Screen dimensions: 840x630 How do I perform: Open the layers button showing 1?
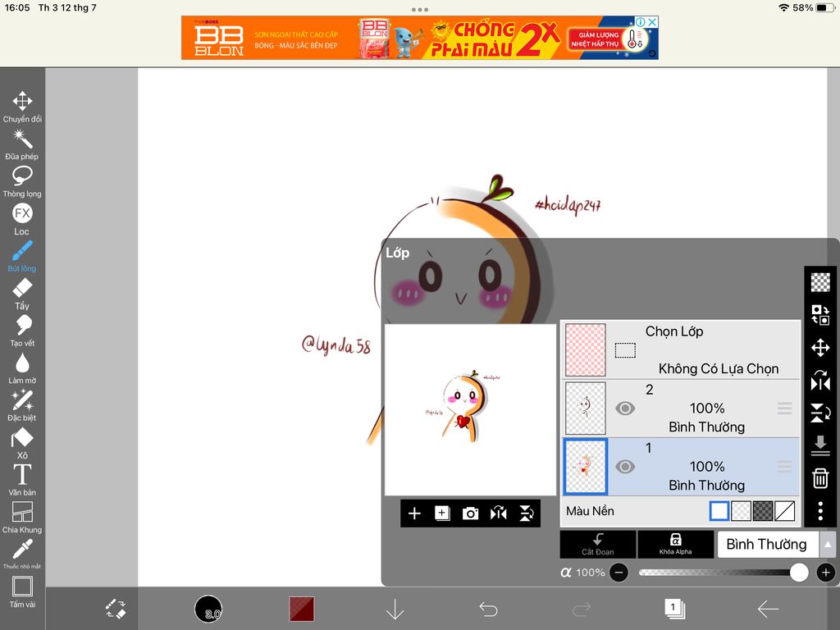coord(674,609)
